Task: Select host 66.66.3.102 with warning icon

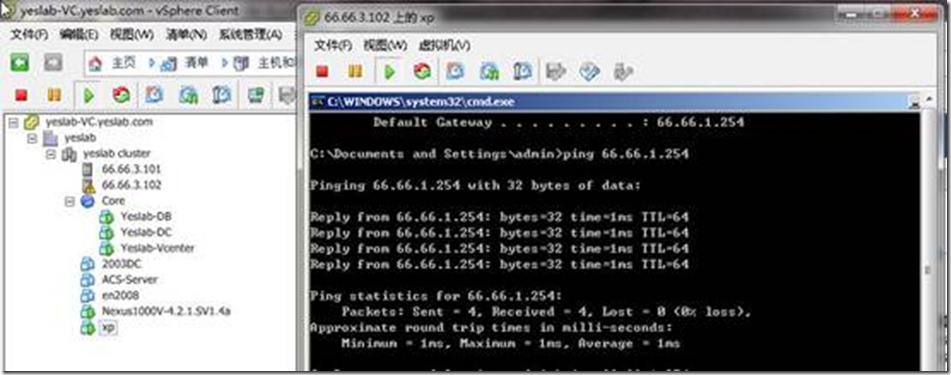Action: click(x=131, y=185)
